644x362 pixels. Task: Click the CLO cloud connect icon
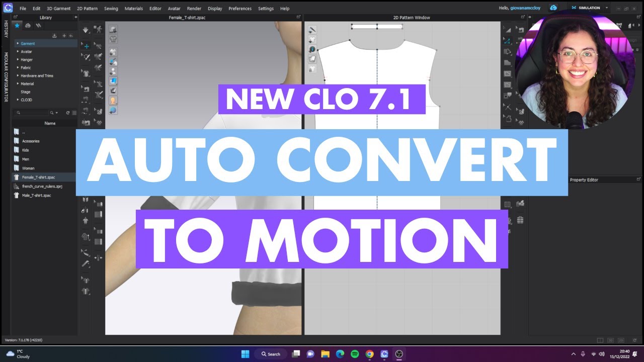pyautogui.click(x=553, y=8)
